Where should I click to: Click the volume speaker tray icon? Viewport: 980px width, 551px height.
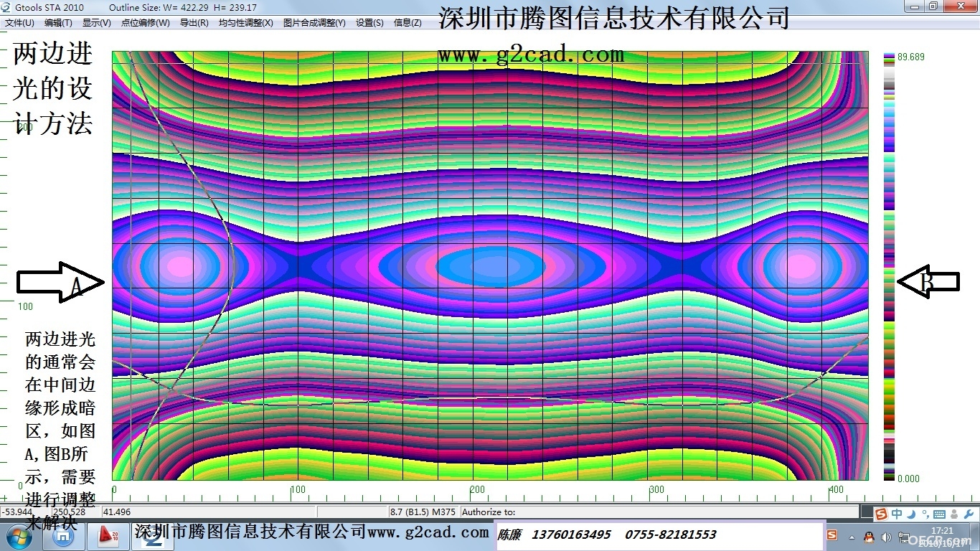click(x=886, y=537)
